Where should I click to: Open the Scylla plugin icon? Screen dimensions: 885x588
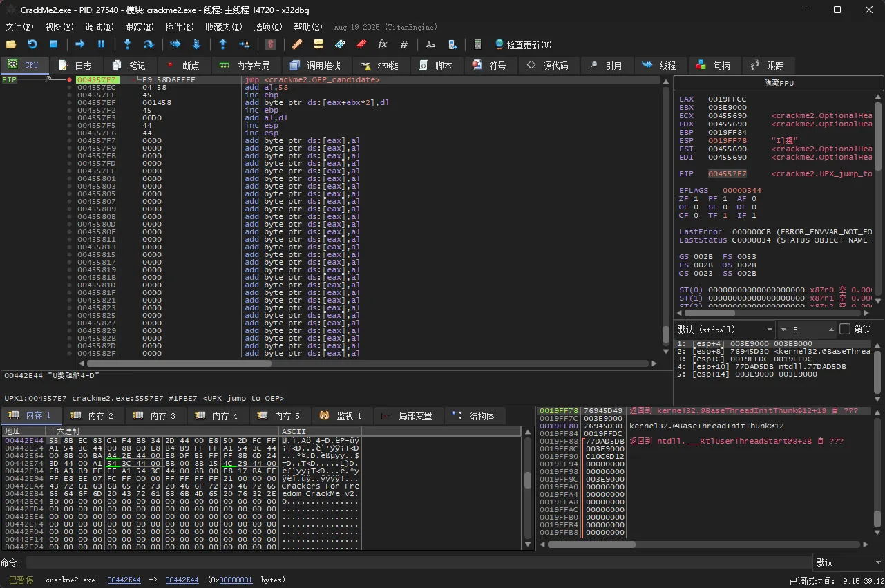tap(271, 44)
